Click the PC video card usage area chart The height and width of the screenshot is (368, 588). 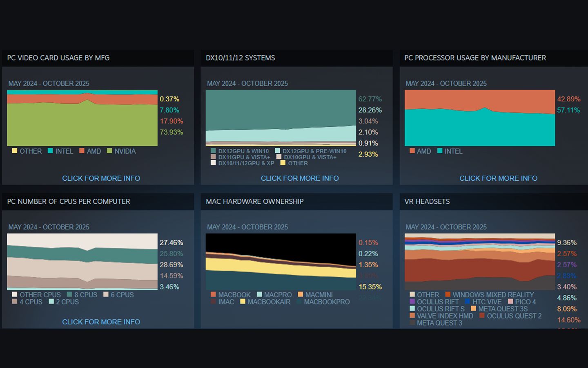[x=82, y=123]
